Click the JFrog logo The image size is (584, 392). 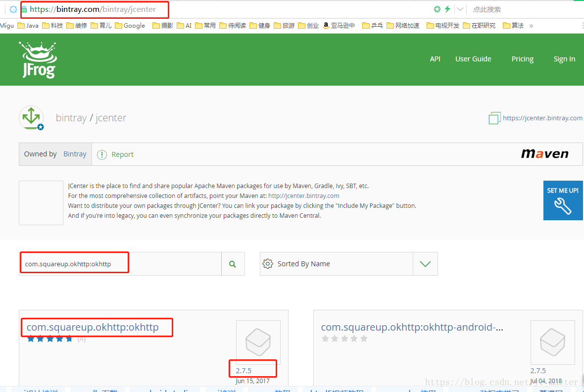click(38, 59)
